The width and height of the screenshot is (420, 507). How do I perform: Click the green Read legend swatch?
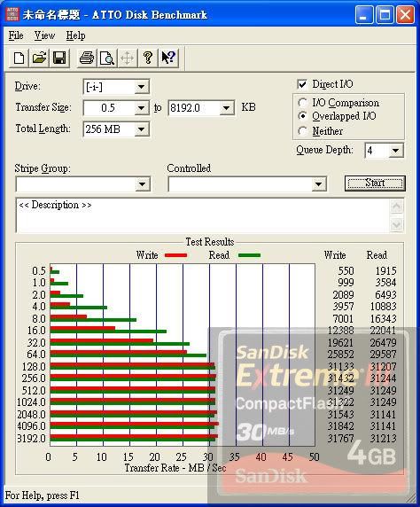coord(249,255)
